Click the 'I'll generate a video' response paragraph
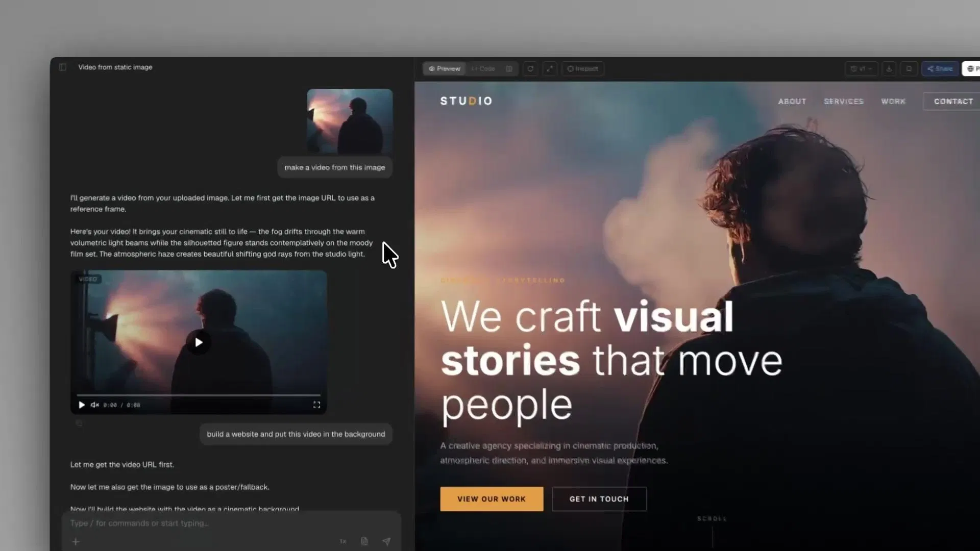 point(223,204)
